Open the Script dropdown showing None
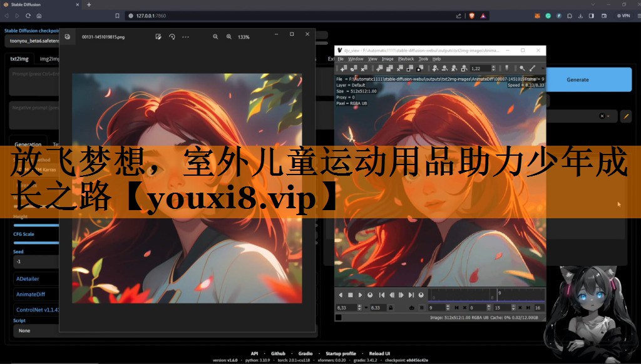641x364 pixels. click(37, 330)
